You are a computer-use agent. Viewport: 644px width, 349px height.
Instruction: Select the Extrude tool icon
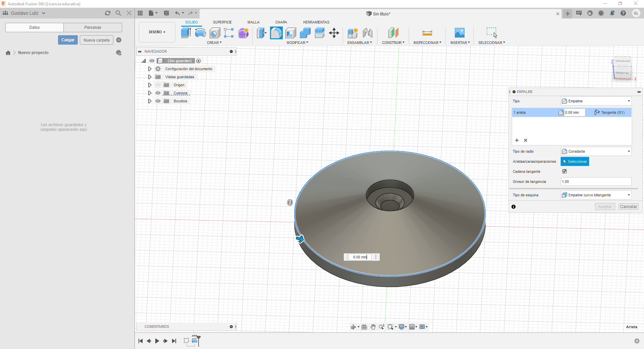pyautogui.click(x=186, y=33)
